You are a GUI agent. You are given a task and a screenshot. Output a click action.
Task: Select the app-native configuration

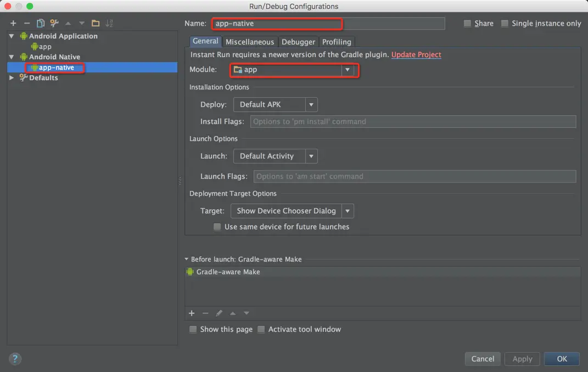[92, 67]
